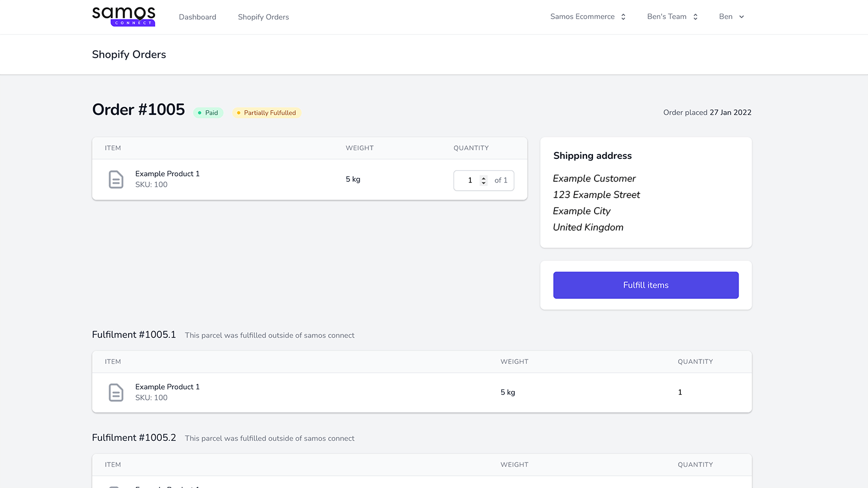This screenshot has width=868, height=488.
Task: Click the up-down selector arrows beside Samos Ecommerce
Action: [x=623, y=17]
